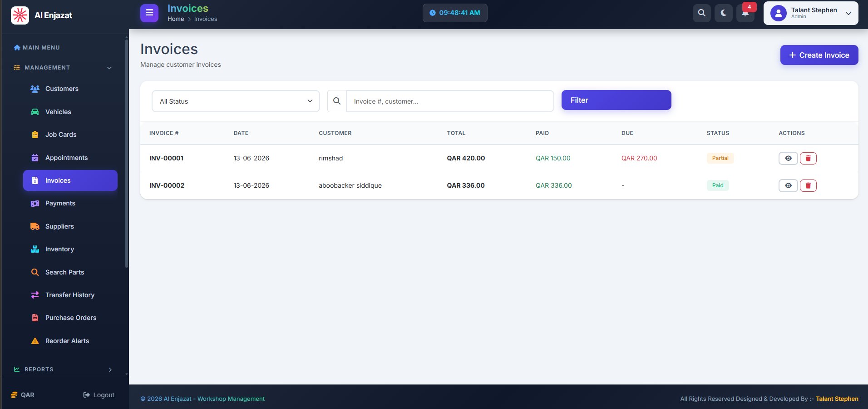The height and width of the screenshot is (409, 868).
Task: Click the Vehicles car icon
Action: [x=35, y=112]
